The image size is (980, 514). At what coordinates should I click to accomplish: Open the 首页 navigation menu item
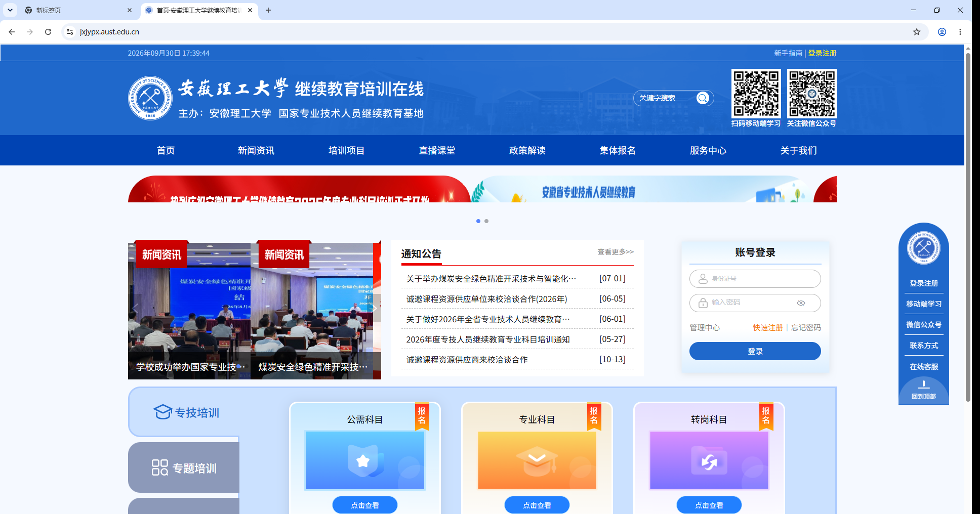tap(166, 151)
